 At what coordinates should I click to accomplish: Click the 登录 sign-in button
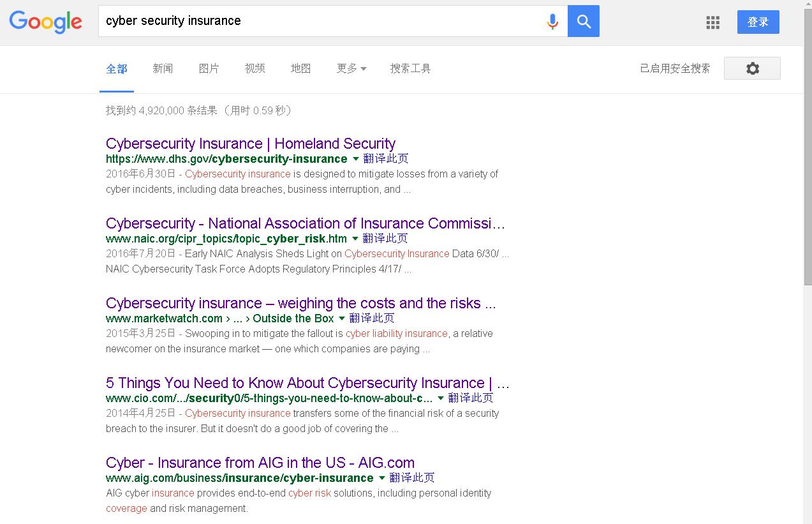click(758, 22)
